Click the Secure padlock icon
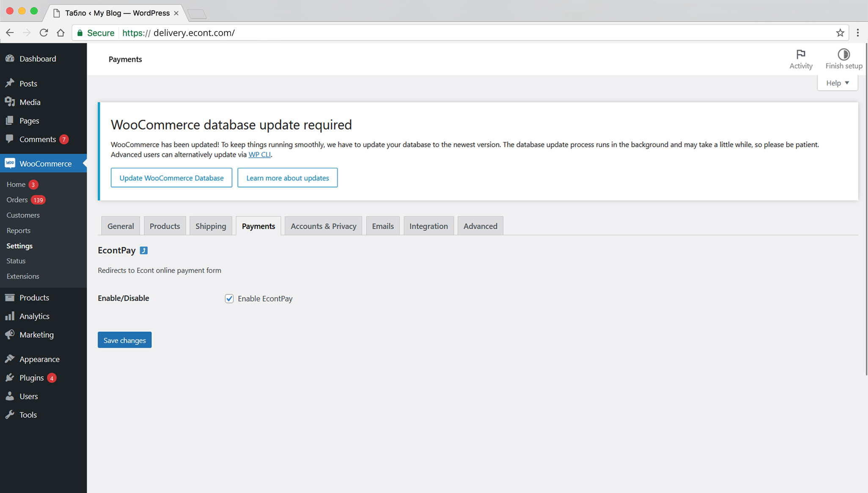868x493 pixels. [80, 33]
